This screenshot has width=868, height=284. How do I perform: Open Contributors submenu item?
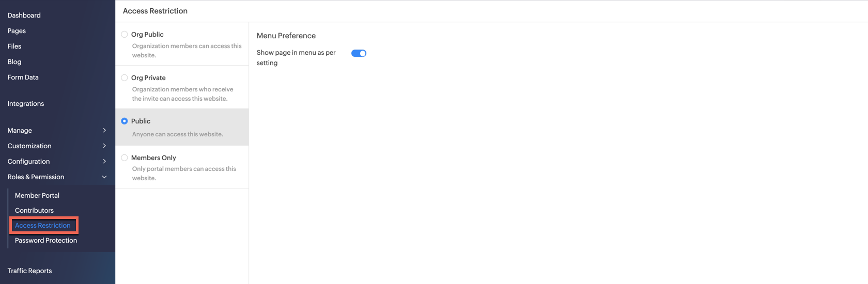34,211
